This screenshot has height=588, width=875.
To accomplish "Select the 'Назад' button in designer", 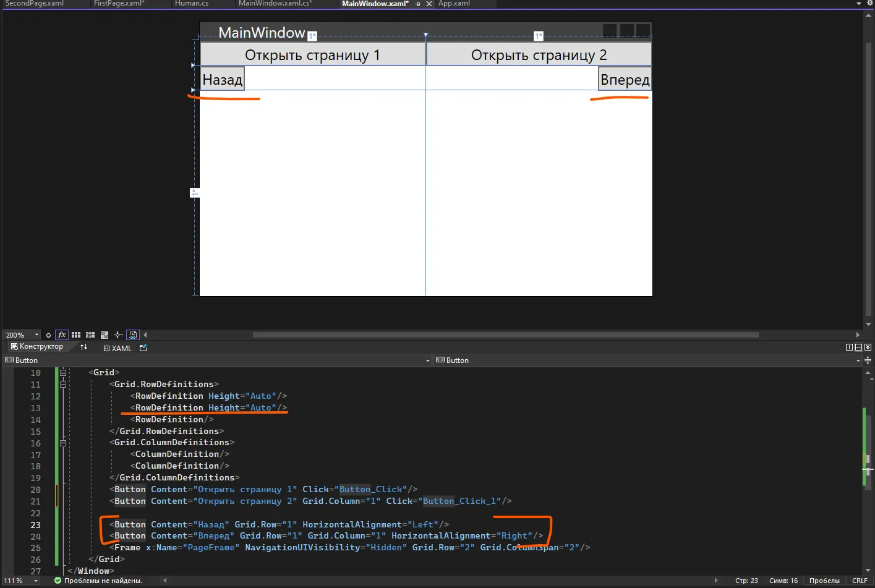I will pyautogui.click(x=222, y=79).
